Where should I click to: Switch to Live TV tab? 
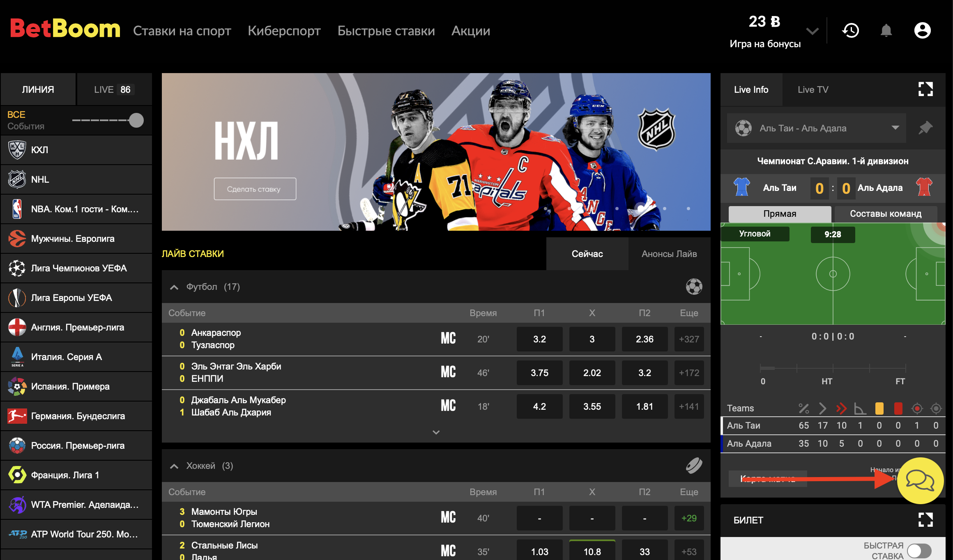pos(813,90)
